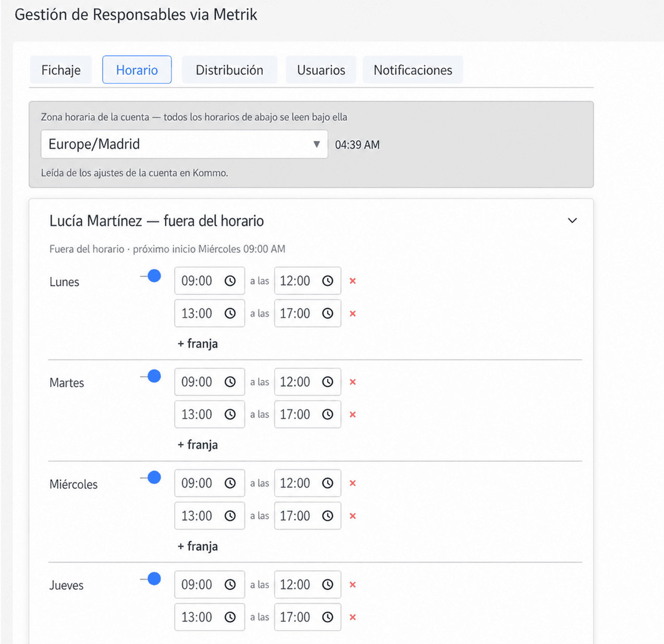Open clock picker on Miércoles 13:00 start time

tap(230, 516)
